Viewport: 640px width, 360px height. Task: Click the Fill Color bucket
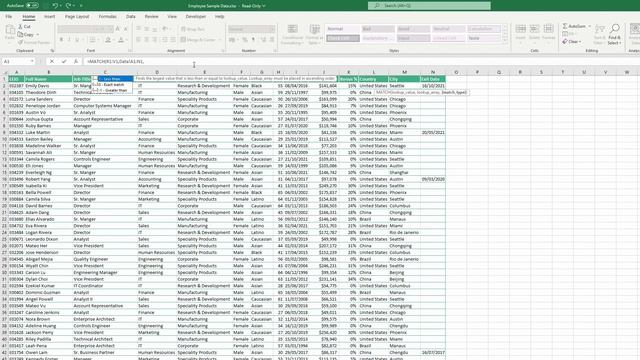click(108, 40)
